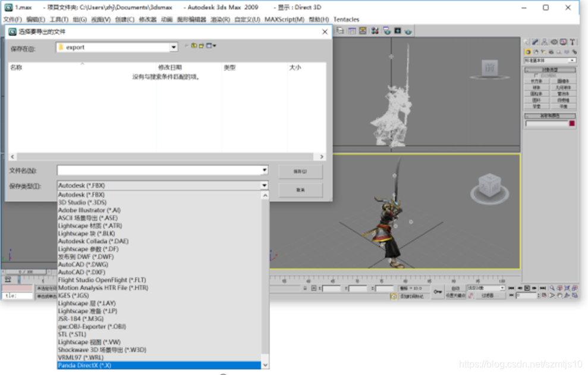Open the view menu icon in dialog
Screen dimensions: 588x375
click(x=211, y=46)
